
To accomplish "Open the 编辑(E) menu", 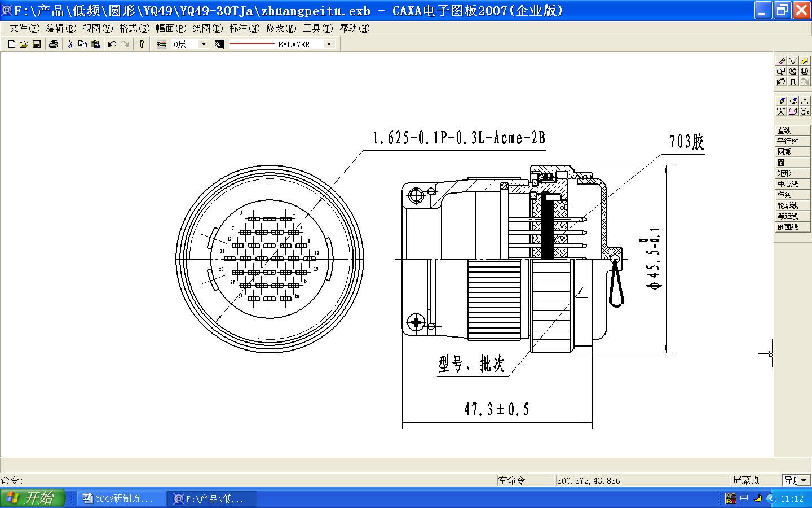I will point(61,28).
